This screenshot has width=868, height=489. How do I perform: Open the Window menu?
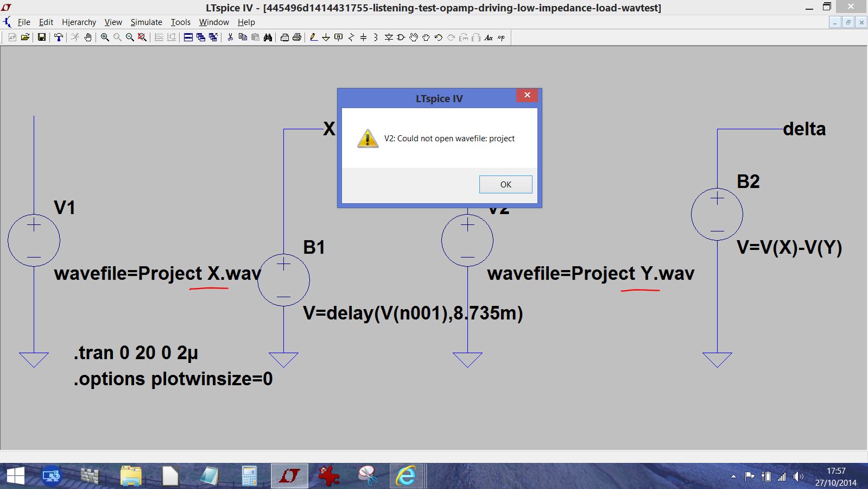(x=214, y=22)
